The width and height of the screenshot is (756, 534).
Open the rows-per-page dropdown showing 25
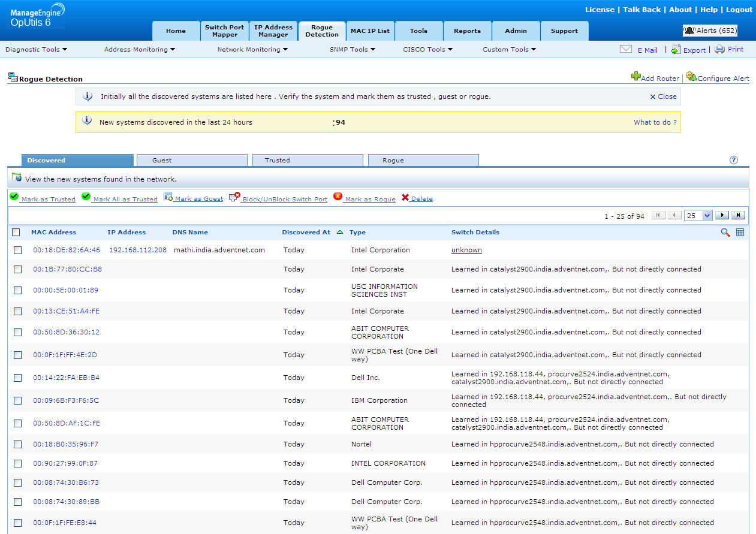pyautogui.click(x=698, y=216)
